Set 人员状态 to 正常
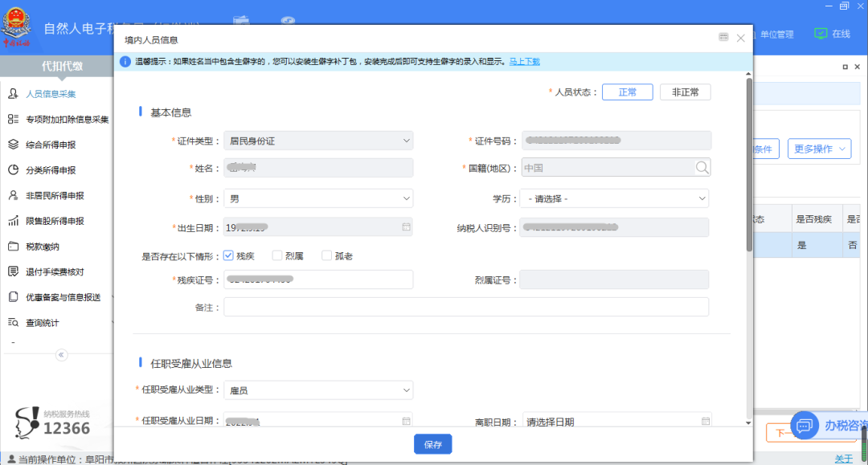Screen dimensions: 868x465 [x=627, y=92]
